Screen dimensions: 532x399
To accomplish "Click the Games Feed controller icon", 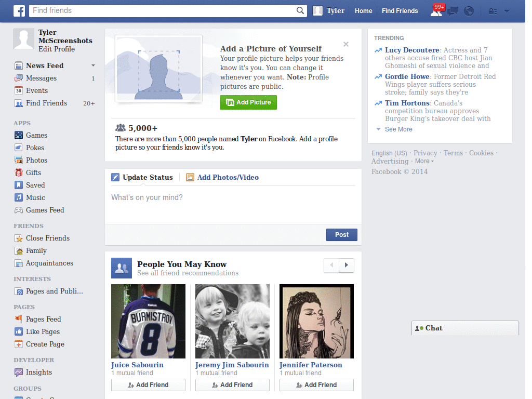I will click(x=19, y=210).
